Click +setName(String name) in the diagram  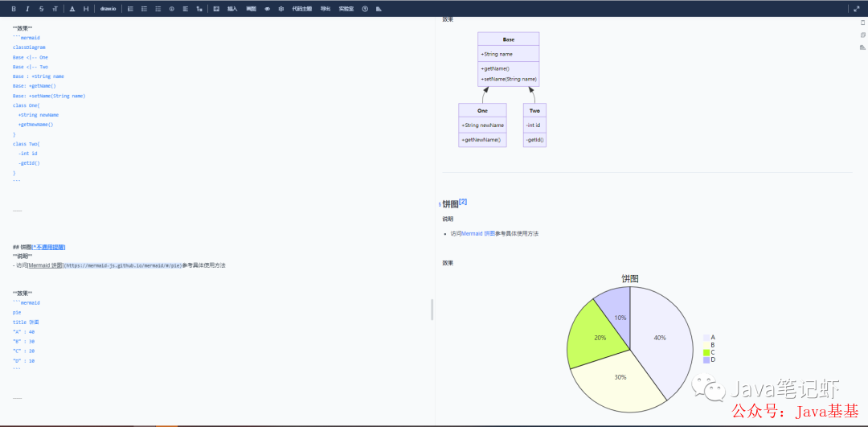click(509, 79)
